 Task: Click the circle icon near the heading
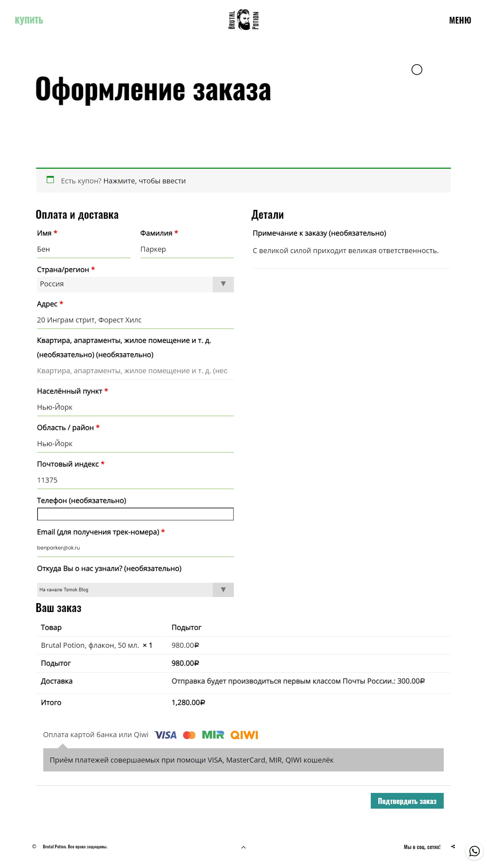point(417,70)
